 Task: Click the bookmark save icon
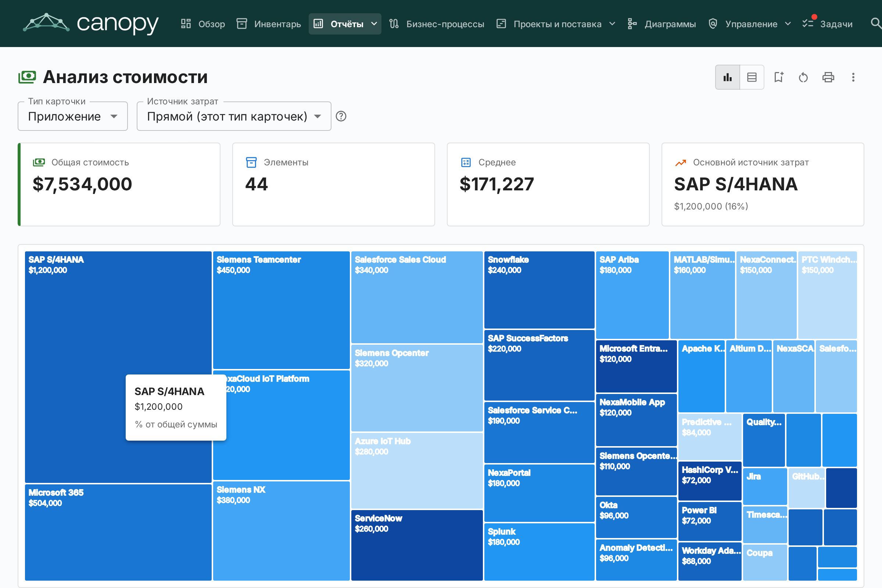pos(779,77)
